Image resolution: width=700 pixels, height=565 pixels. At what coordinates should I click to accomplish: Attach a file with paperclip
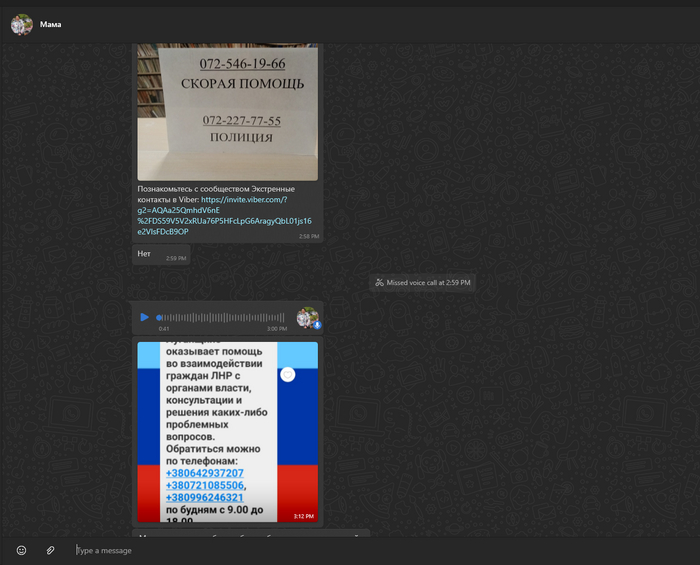tap(50, 550)
